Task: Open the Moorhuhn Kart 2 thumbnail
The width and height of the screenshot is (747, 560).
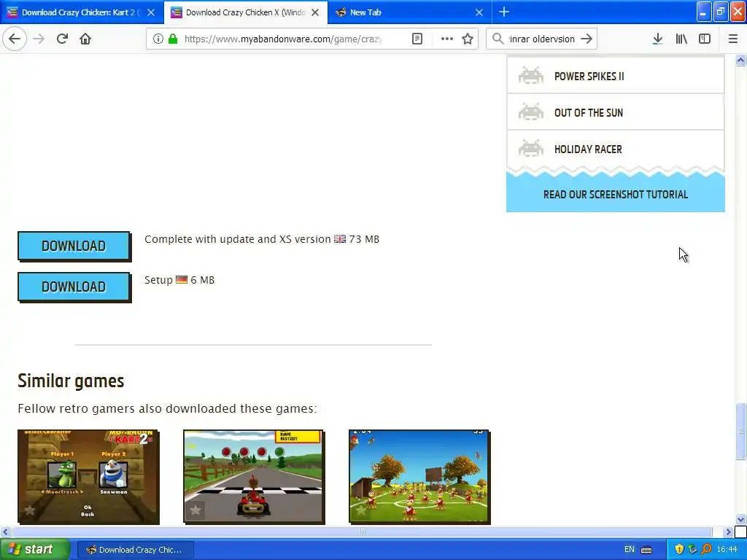Action: click(88, 477)
